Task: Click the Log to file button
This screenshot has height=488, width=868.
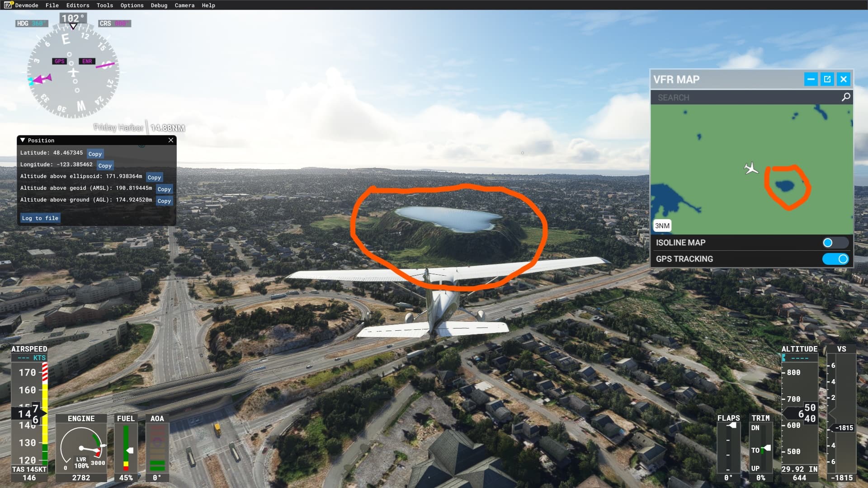Action: point(40,218)
